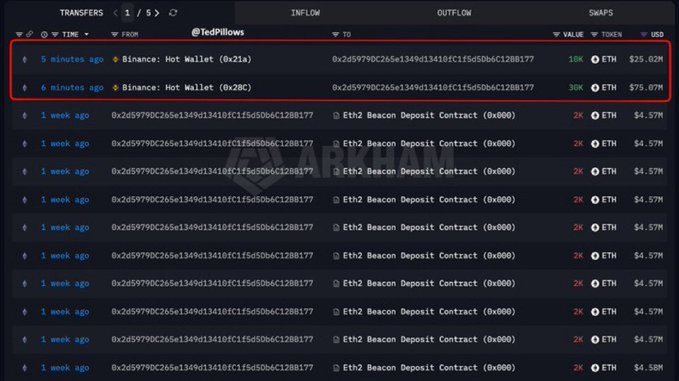Screen dimensions: 679x381
Task: Expand the TIME sort dropdown arrow
Action: pos(86,34)
